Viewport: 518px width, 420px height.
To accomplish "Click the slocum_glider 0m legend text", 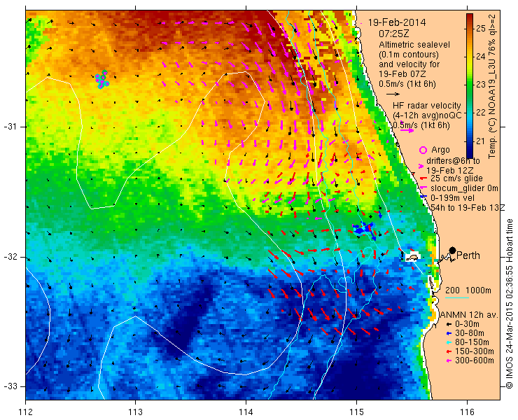I will point(464,188).
